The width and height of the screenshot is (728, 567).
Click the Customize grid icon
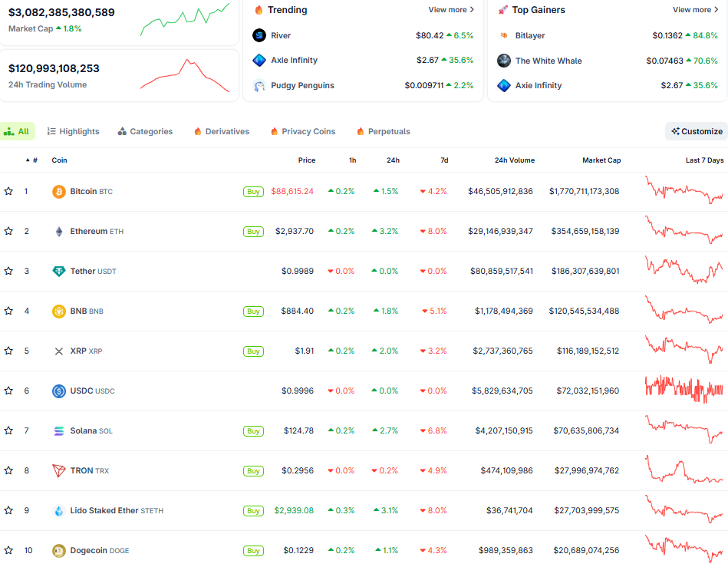676,131
